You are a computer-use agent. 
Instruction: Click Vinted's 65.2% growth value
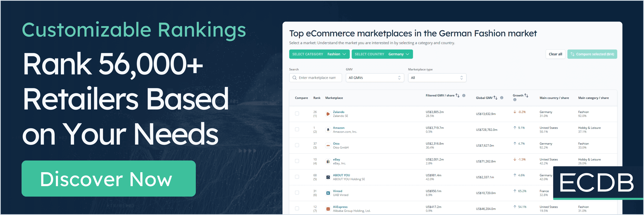pyautogui.click(x=522, y=191)
